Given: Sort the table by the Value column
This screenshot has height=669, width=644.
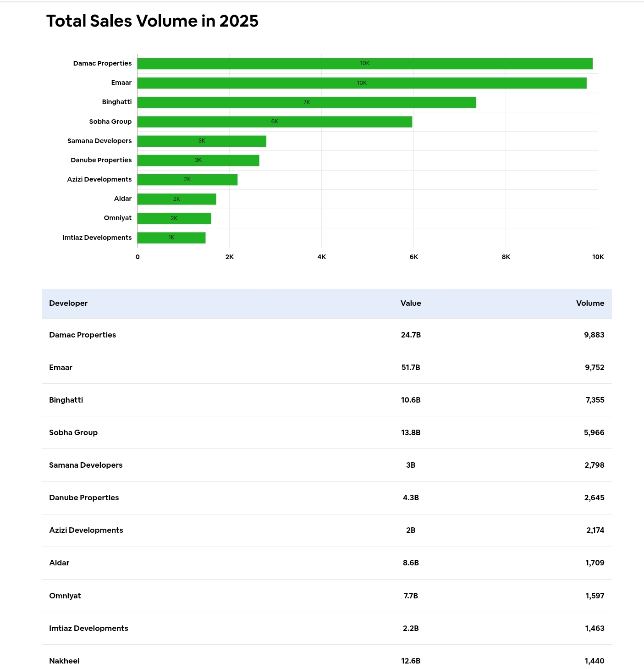Looking at the screenshot, I should pos(410,303).
